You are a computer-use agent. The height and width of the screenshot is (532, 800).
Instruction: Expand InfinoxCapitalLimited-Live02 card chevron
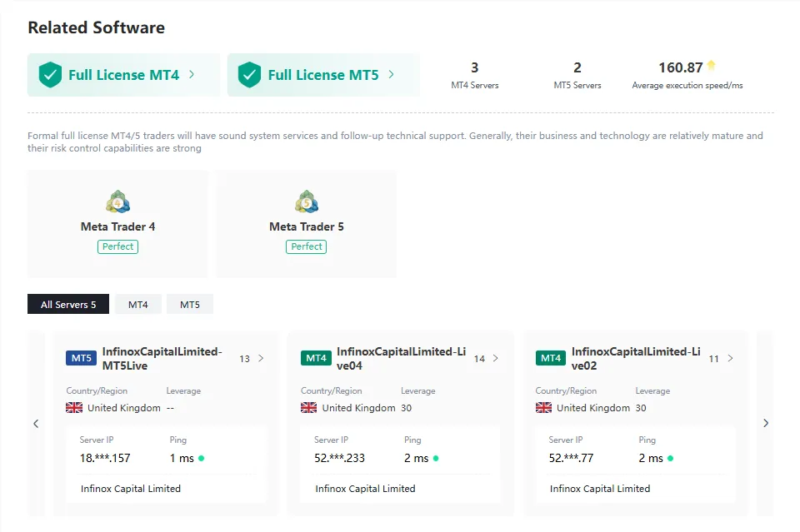[x=731, y=358]
